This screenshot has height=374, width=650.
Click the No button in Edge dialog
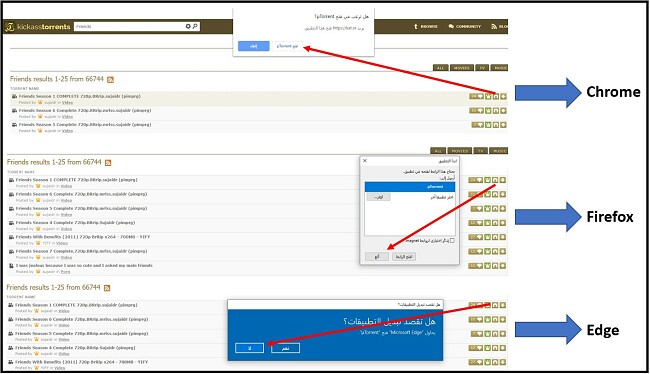[x=249, y=348]
